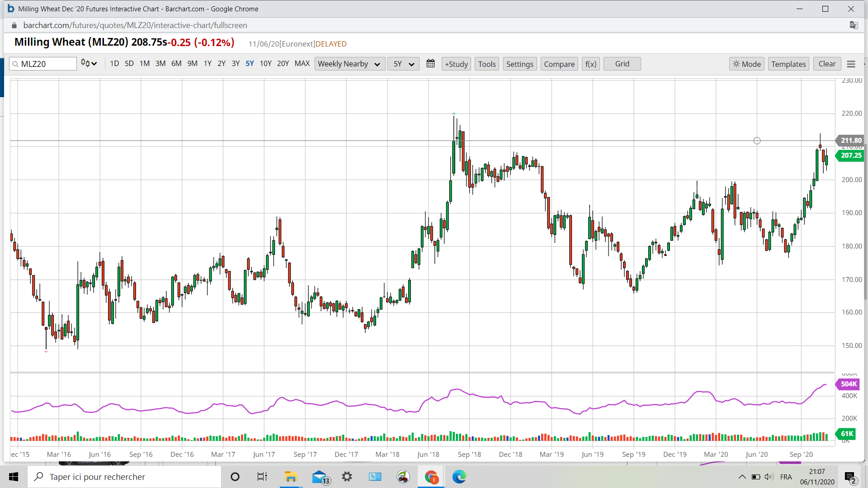Toggle the light/dark Mode button
The width and height of the screenshot is (868, 488).
coord(746,64)
